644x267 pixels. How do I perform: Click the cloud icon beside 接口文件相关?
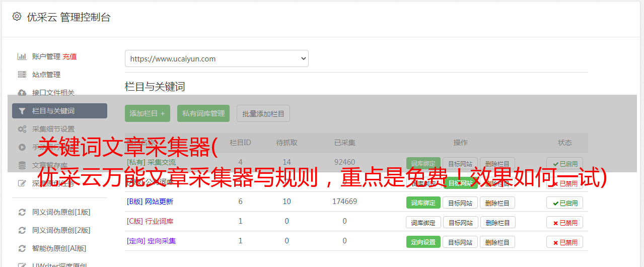click(22, 93)
